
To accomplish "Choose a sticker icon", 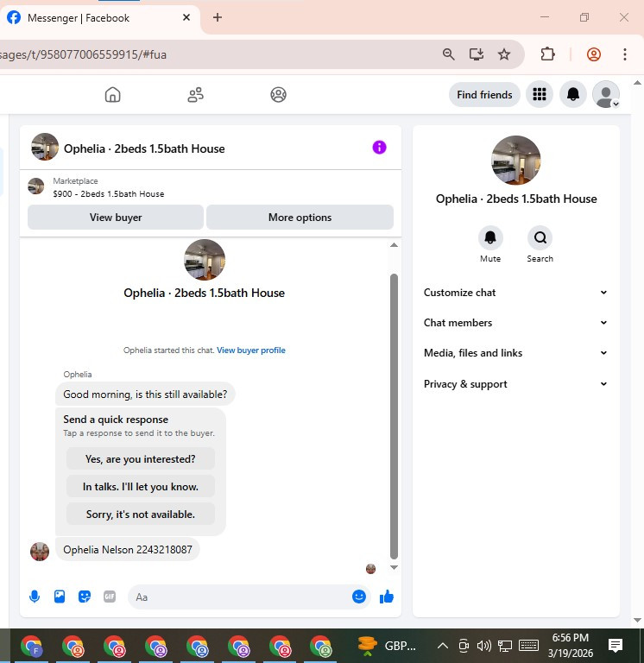I will (x=85, y=597).
